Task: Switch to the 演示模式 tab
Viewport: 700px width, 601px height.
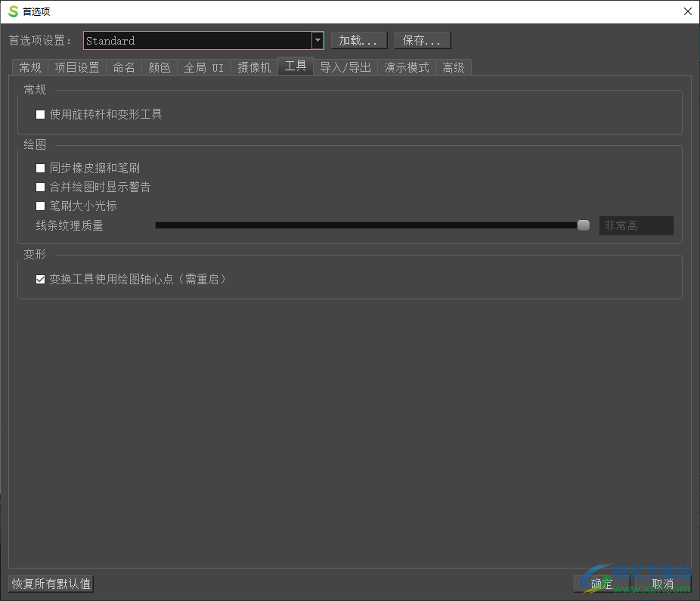Action: click(407, 67)
